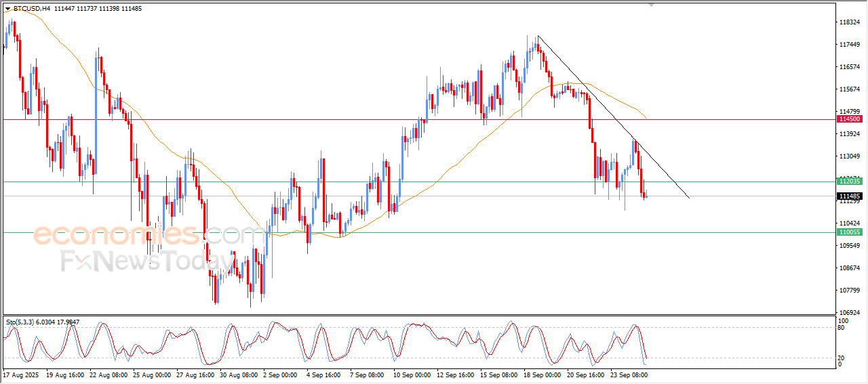Click the Sto(5,3,3) indicator label

[43, 322]
